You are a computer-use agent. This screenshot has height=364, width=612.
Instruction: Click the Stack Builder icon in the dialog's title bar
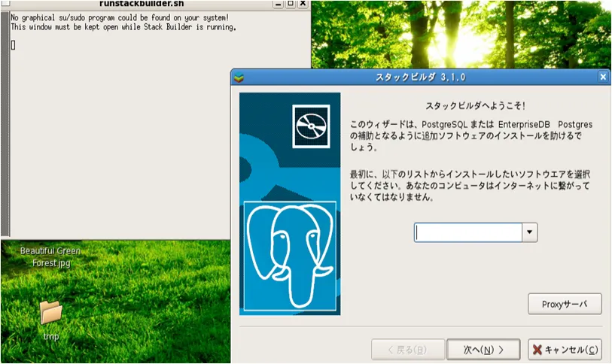[x=239, y=77]
